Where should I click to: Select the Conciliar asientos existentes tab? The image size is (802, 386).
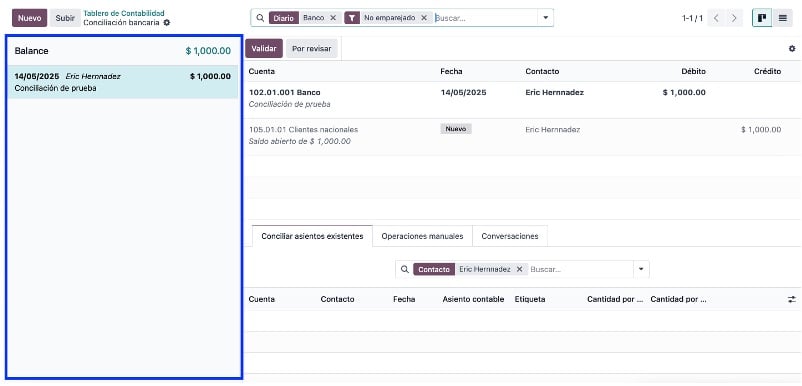click(x=313, y=236)
